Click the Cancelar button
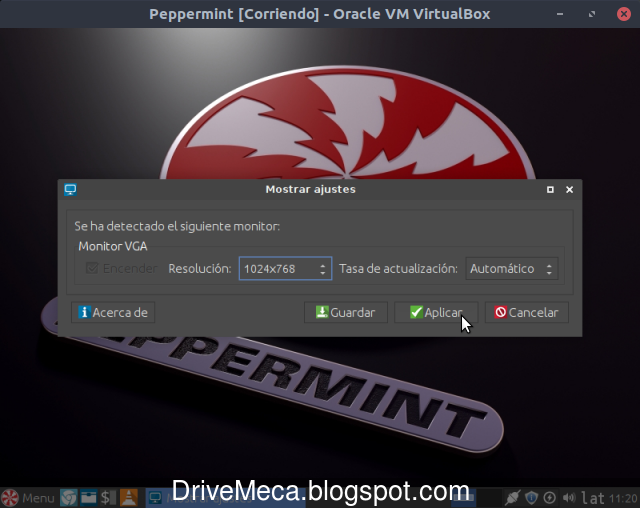640x508 pixels. [527, 313]
